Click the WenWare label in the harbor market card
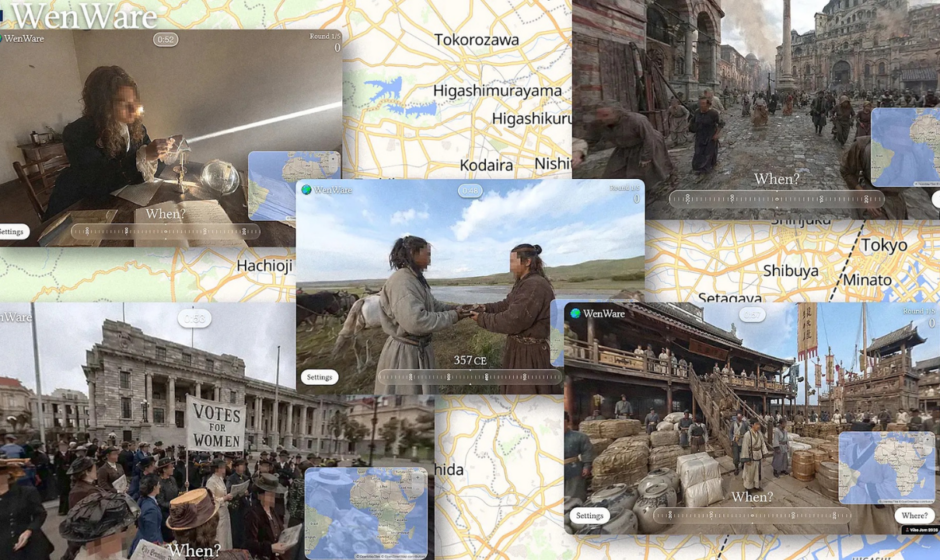 click(604, 313)
